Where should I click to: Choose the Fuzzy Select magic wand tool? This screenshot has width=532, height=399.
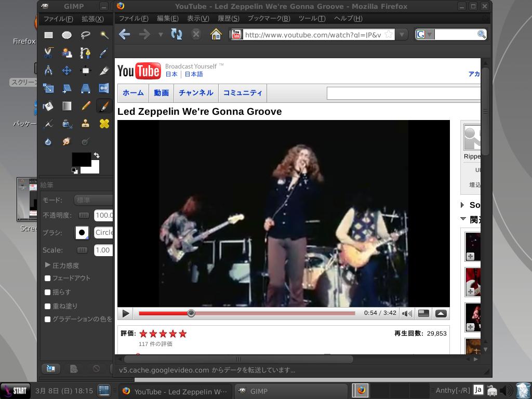pyautogui.click(x=104, y=35)
